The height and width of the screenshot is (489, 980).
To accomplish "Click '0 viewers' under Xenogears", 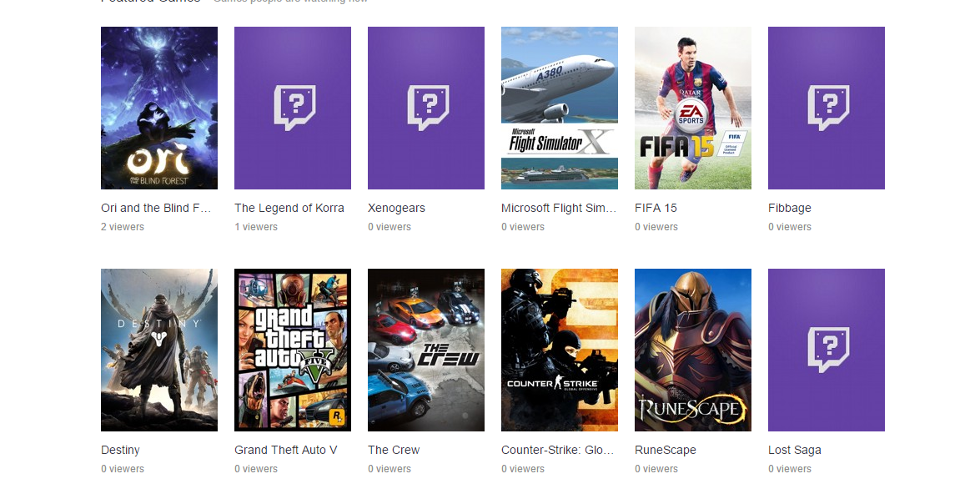I will click(x=389, y=227).
